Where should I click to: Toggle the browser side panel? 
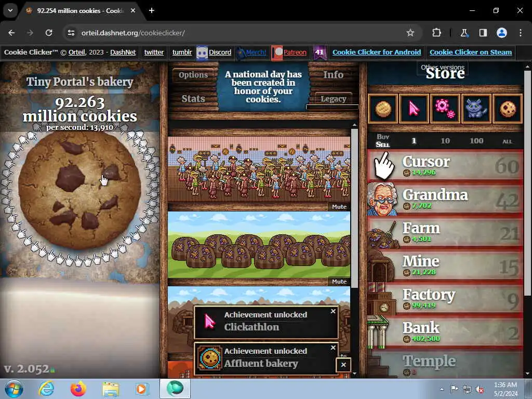tap(483, 33)
